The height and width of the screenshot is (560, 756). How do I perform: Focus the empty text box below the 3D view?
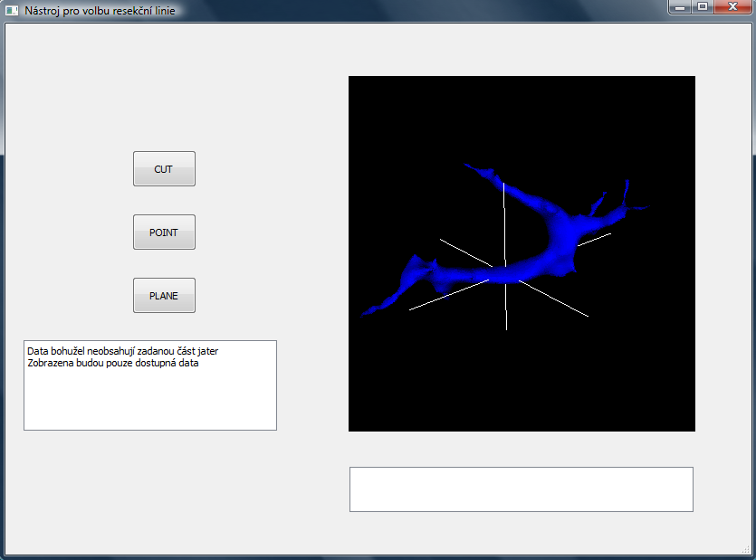click(x=522, y=489)
